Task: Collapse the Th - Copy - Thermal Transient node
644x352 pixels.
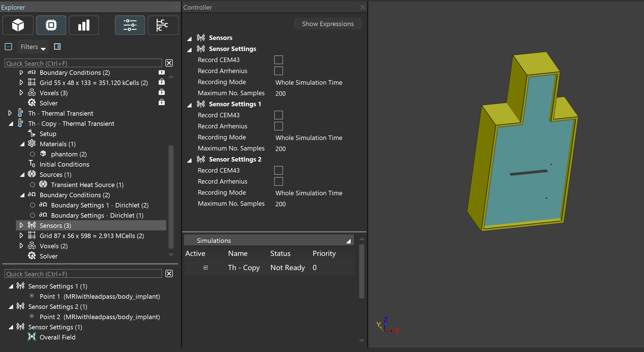Action: click(x=11, y=124)
